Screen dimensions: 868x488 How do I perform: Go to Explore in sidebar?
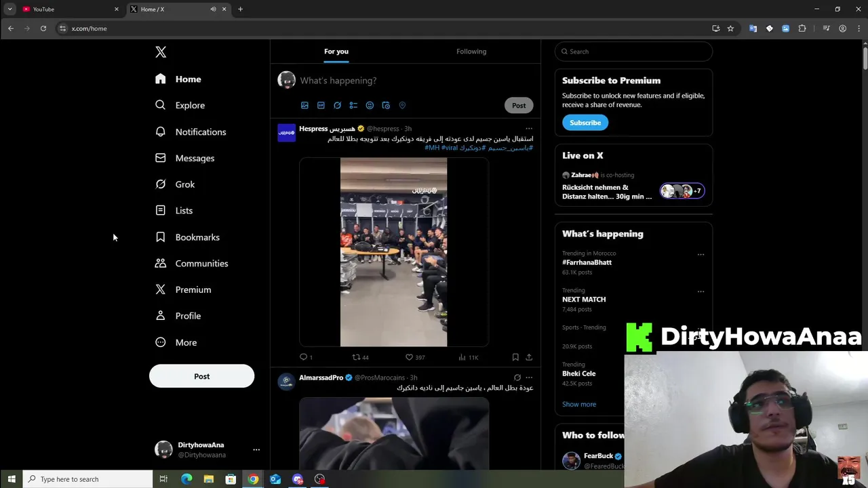point(180,105)
